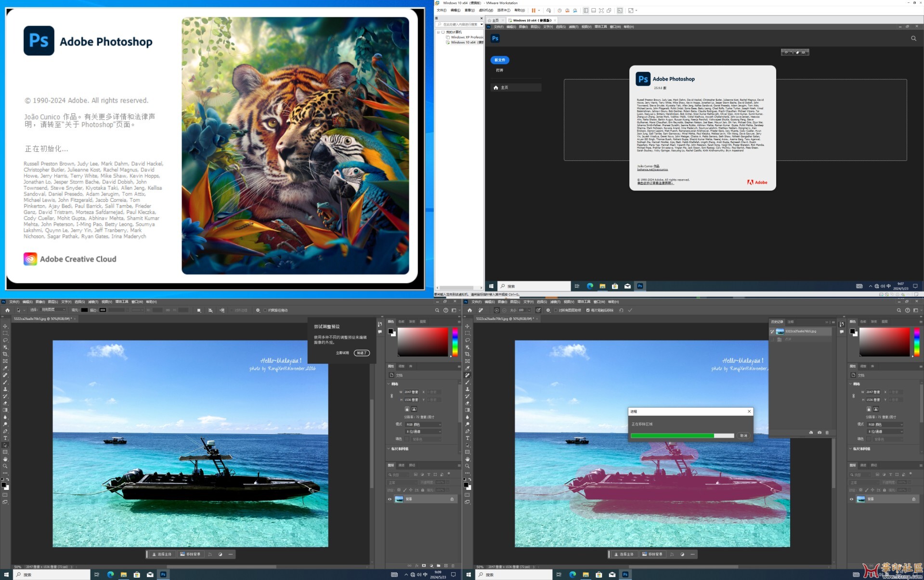
Task: Select the Gradient tool in right Photoshop window
Action: tap(468, 410)
